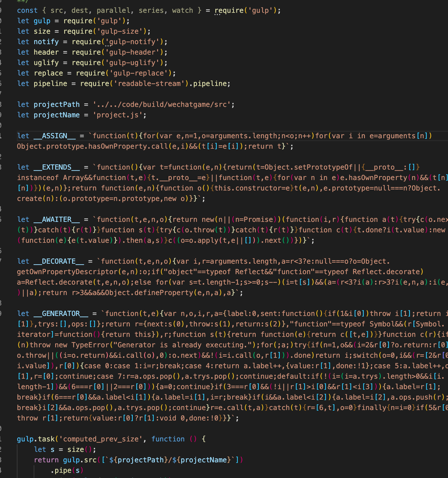This screenshot has width=448, height=478.
Task: Click the 'return' keyword before gulp.src
Action: click(46, 460)
